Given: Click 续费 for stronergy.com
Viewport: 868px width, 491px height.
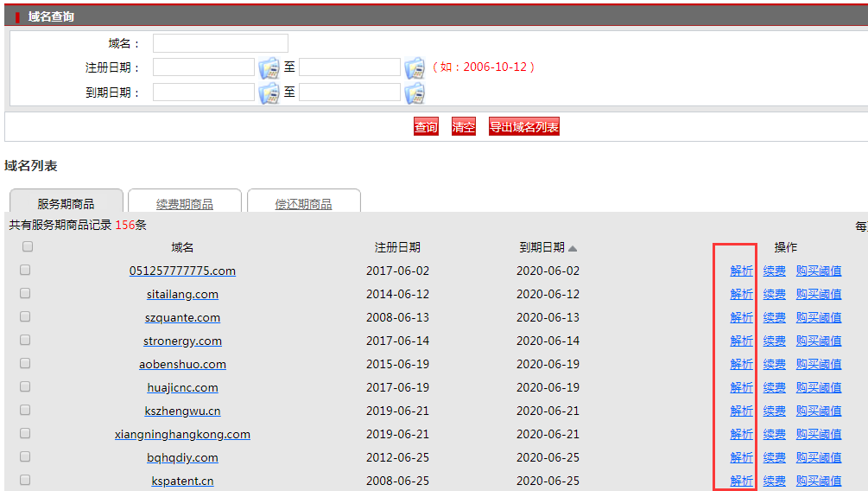Looking at the screenshot, I should 774,341.
